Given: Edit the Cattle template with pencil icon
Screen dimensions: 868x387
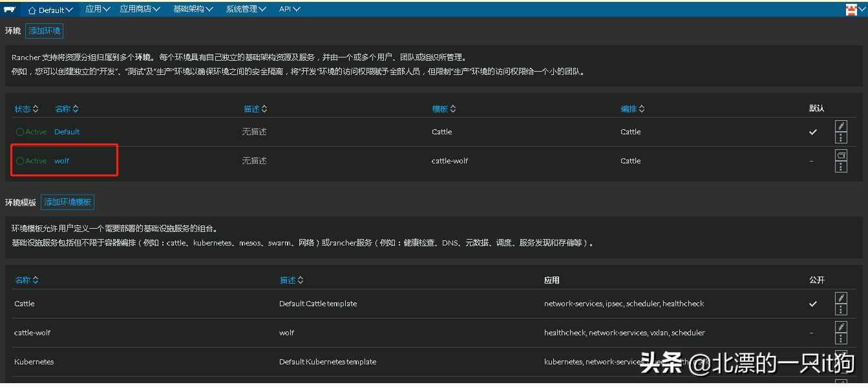Looking at the screenshot, I should (840, 298).
